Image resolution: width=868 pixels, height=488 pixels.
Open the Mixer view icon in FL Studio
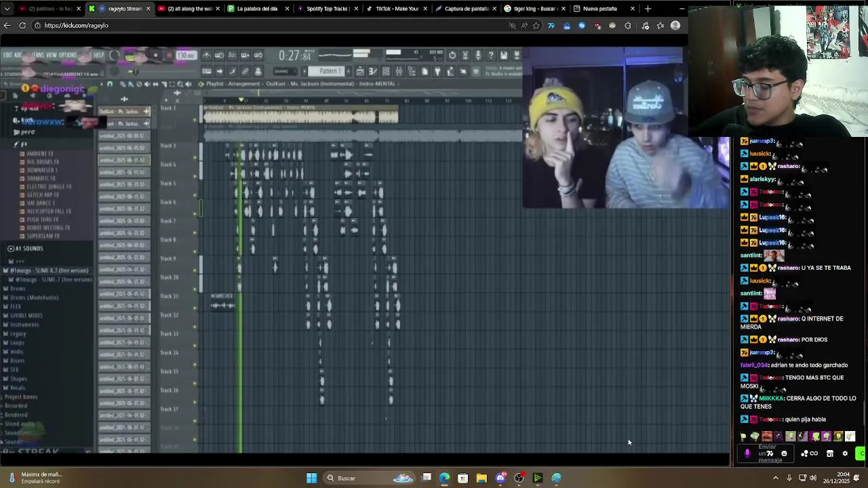(398, 71)
